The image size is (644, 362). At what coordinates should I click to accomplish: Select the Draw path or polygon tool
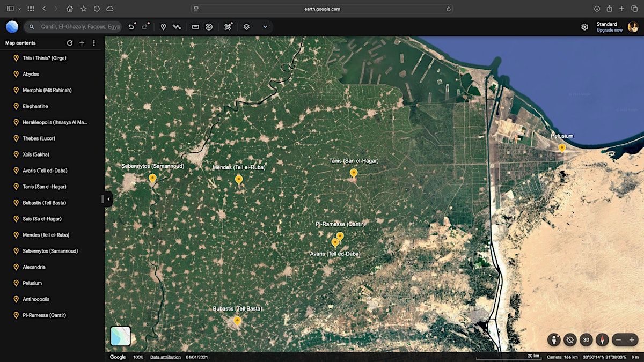click(x=177, y=27)
